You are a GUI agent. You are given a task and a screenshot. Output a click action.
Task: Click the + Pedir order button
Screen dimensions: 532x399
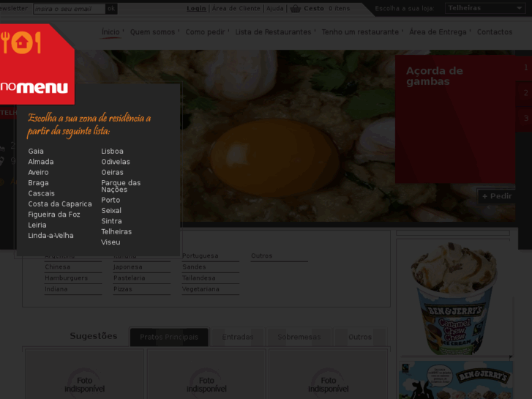click(x=498, y=196)
